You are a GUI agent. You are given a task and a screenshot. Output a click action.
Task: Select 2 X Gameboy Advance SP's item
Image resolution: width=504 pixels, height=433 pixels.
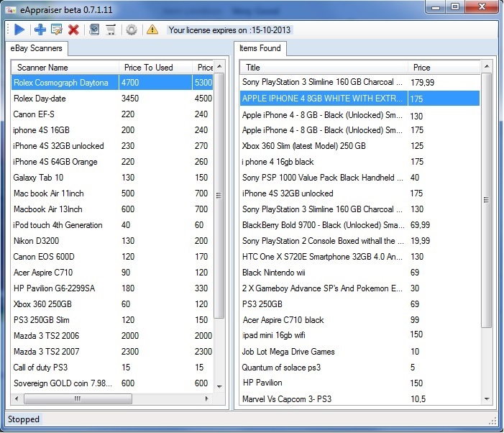click(x=360, y=288)
